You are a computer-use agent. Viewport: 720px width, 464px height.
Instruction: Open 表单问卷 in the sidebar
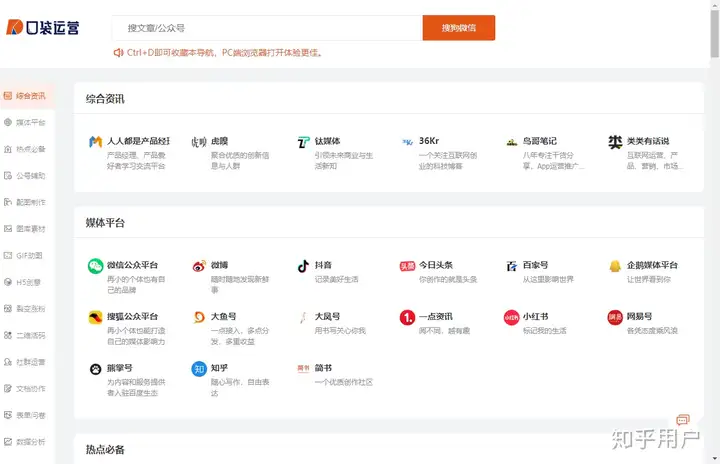pyautogui.click(x=27, y=415)
